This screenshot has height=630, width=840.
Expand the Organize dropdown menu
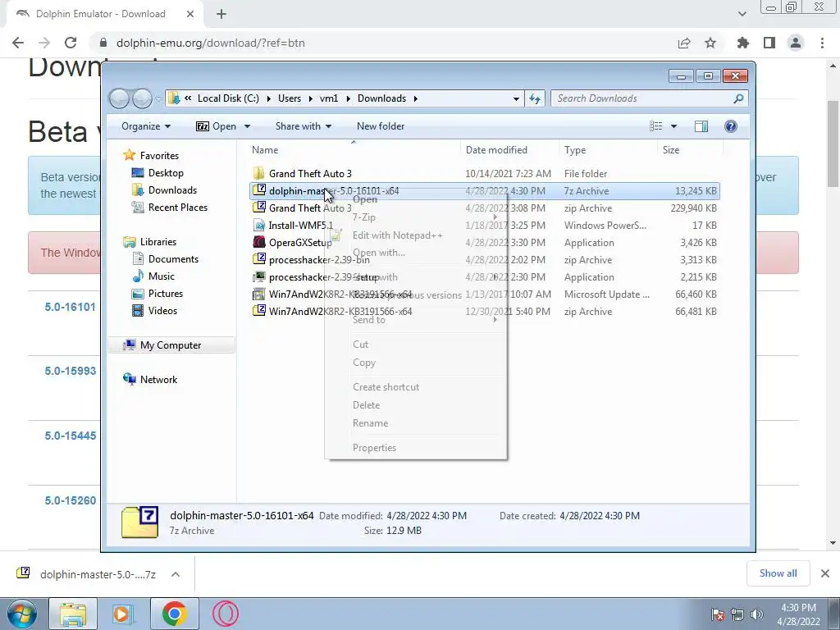[146, 126]
